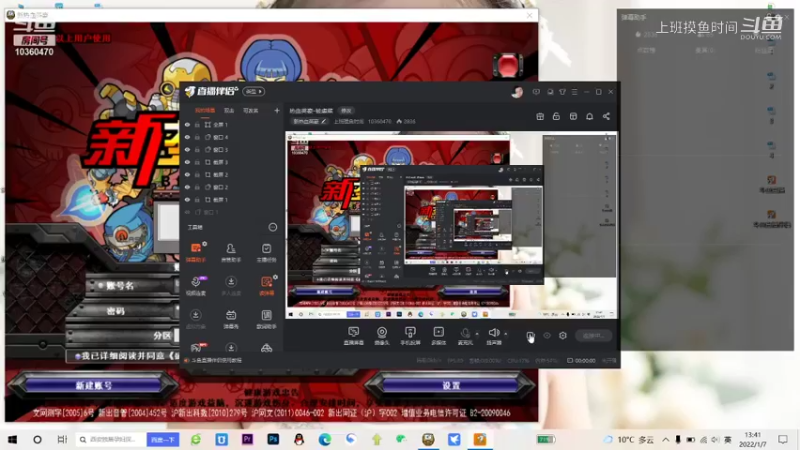
Task: Hide the 全屏 1 source with its eye icon
Action: [187, 124]
